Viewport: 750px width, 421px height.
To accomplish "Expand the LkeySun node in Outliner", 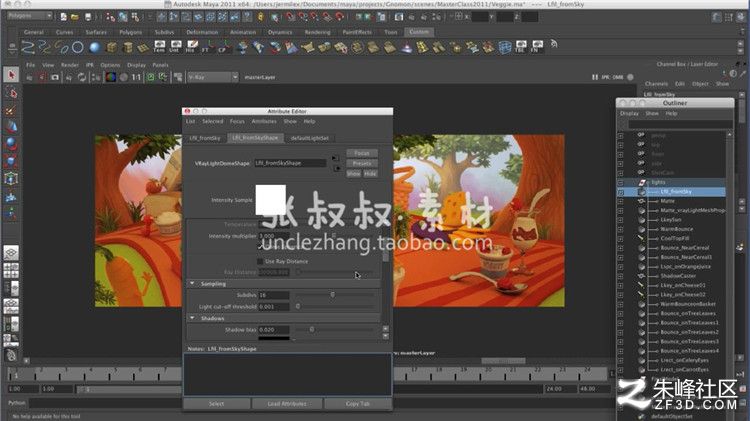I will (621, 220).
